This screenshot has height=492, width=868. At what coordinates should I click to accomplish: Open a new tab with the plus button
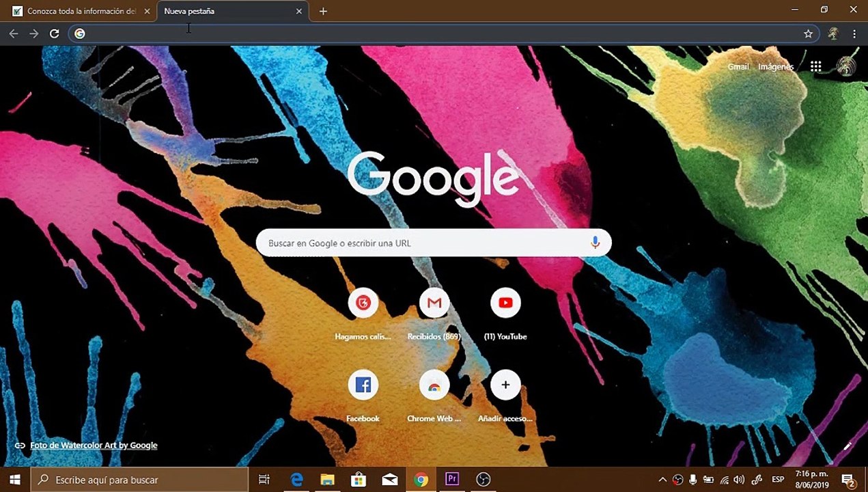323,11
